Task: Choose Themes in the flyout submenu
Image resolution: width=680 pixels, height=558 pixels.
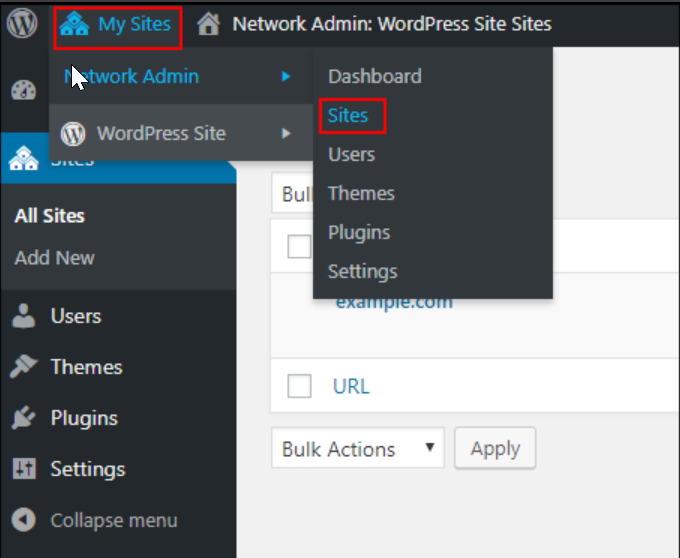Action: point(361,193)
